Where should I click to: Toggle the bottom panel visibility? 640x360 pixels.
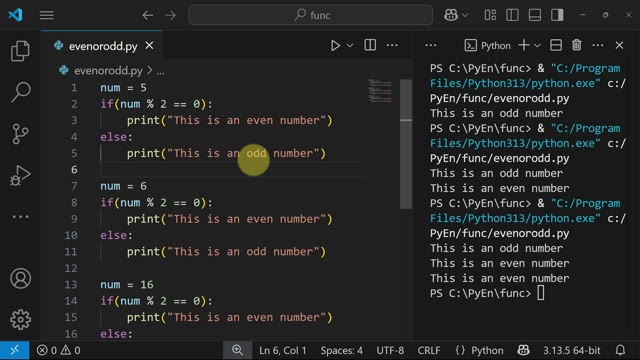535,15
